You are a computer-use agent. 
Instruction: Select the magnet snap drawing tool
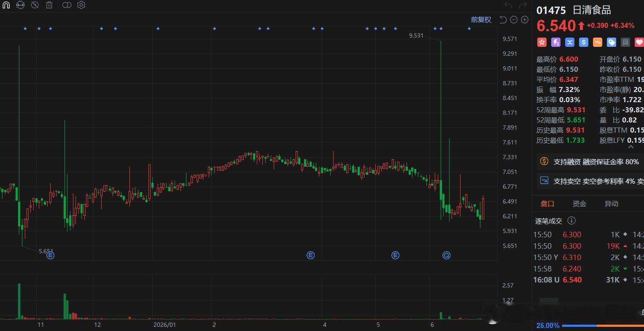pyautogui.click(x=6, y=5)
